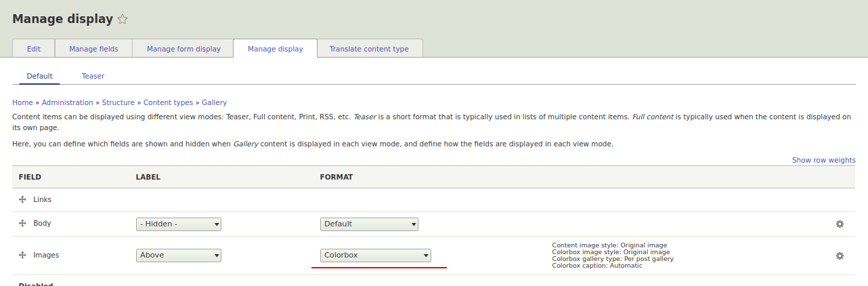Go to Home breadcrumb link
The height and width of the screenshot is (286, 868).
[x=22, y=102]
